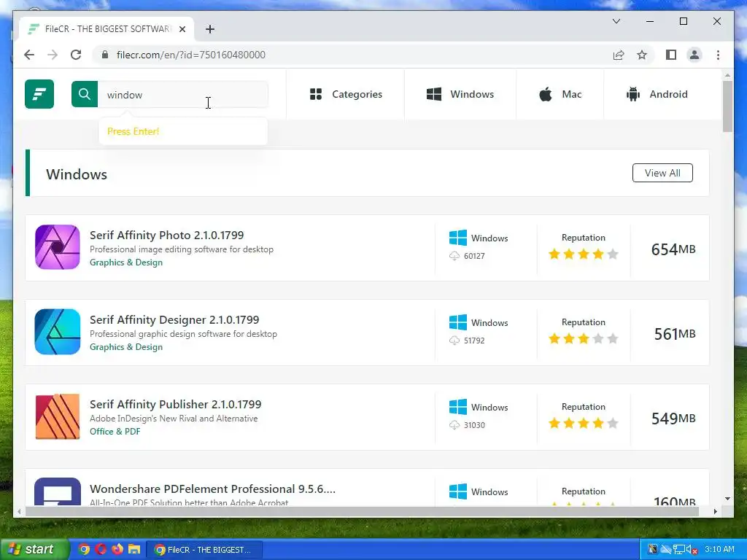Click the Affinity Designer reputation stars

point(583,339)
